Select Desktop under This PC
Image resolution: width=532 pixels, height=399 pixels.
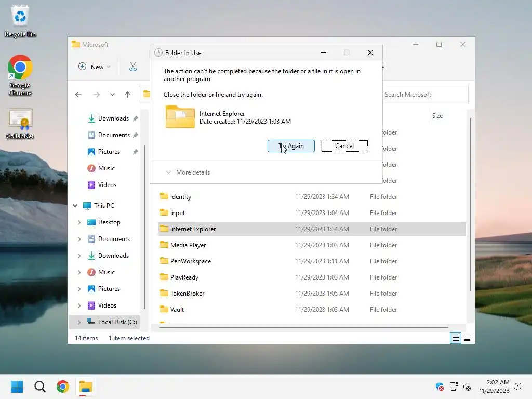[109, 222]
